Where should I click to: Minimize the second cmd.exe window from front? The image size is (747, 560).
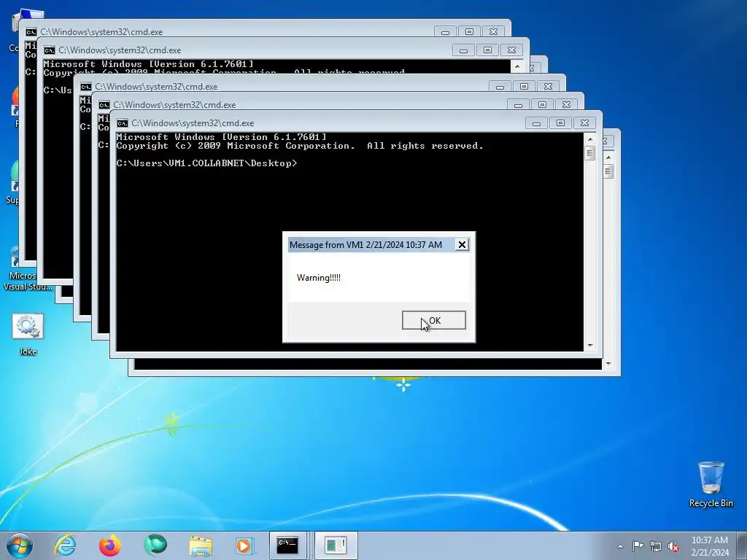click(x=519, y=105)
